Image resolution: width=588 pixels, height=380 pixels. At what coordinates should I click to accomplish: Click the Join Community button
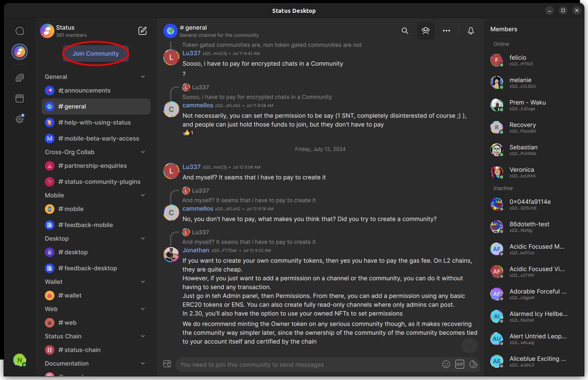(x=96, y=54)
